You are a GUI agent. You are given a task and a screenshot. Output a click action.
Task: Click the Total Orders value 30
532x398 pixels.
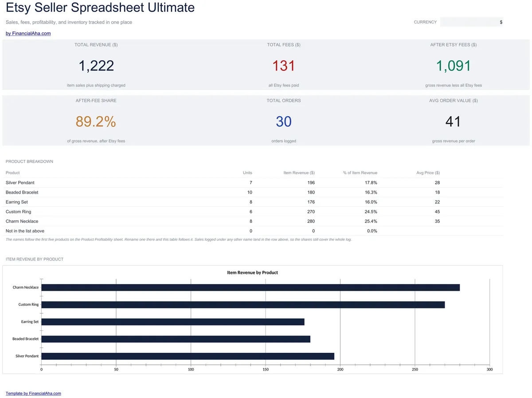point(284,121)
